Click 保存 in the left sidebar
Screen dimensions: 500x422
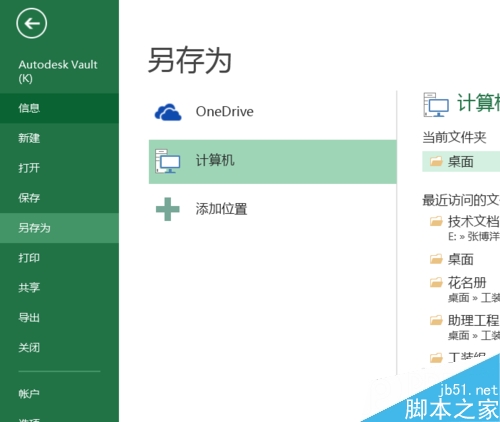point(59,198)
